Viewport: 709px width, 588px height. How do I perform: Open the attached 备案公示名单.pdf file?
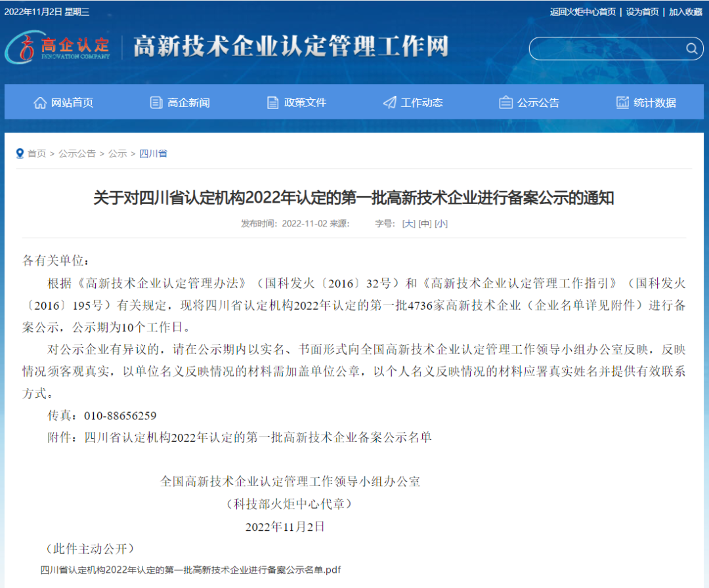point(190,569)
